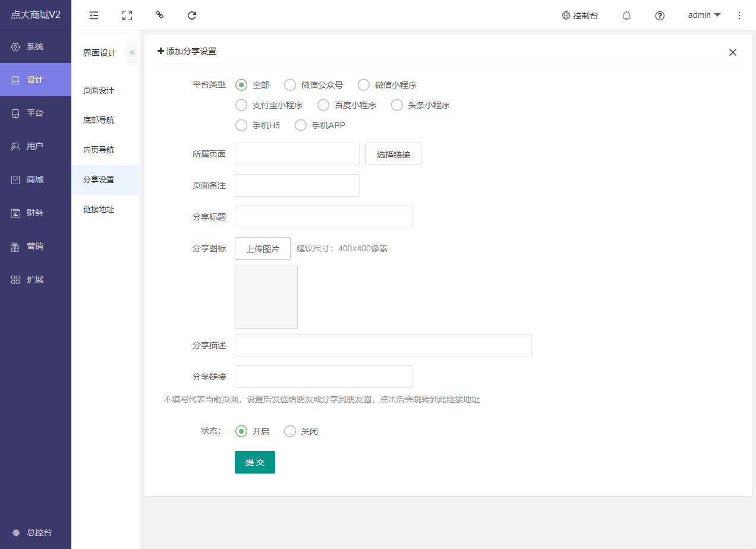Open the vertical three-dot more menu

pos(739,15)
